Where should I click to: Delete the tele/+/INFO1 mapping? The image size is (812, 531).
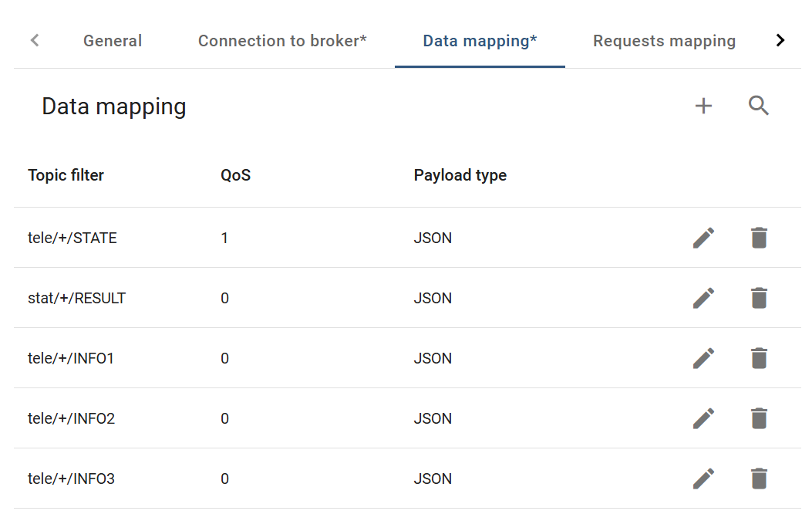[759, 358]
